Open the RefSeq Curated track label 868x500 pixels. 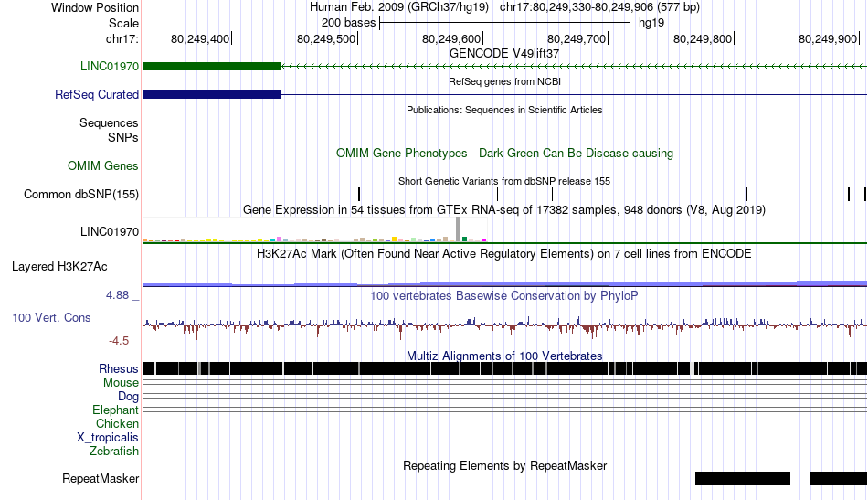(x=96, y=94)
